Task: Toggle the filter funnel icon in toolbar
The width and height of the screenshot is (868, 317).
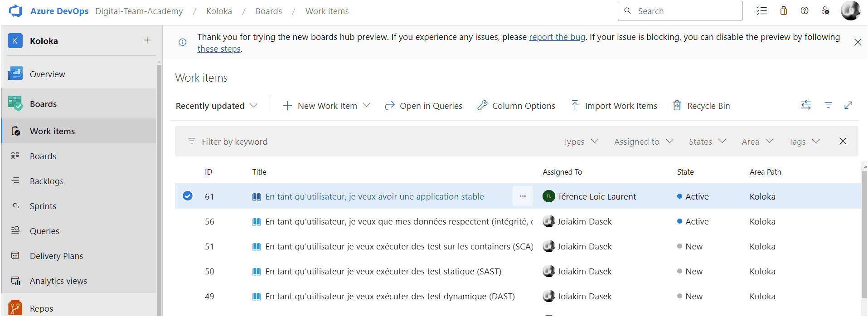Action: point(828,105)
